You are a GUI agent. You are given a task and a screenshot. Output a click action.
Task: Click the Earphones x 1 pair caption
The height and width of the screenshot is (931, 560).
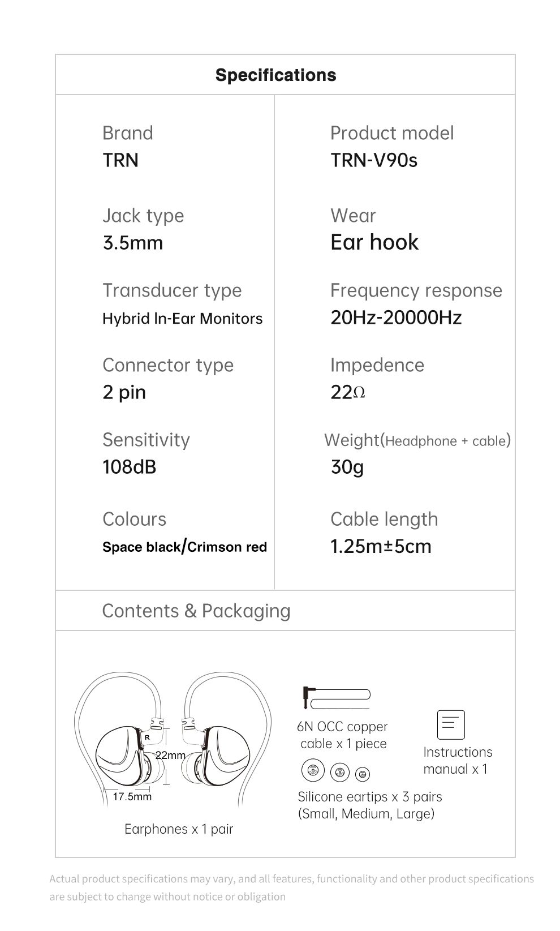pyautogui.click(x=179, y=829)
